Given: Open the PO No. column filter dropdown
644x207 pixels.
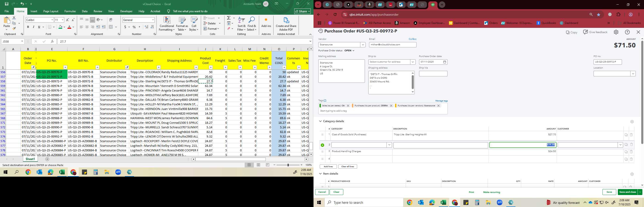Looking at the screenshot, I should click(x=65, y=67).
